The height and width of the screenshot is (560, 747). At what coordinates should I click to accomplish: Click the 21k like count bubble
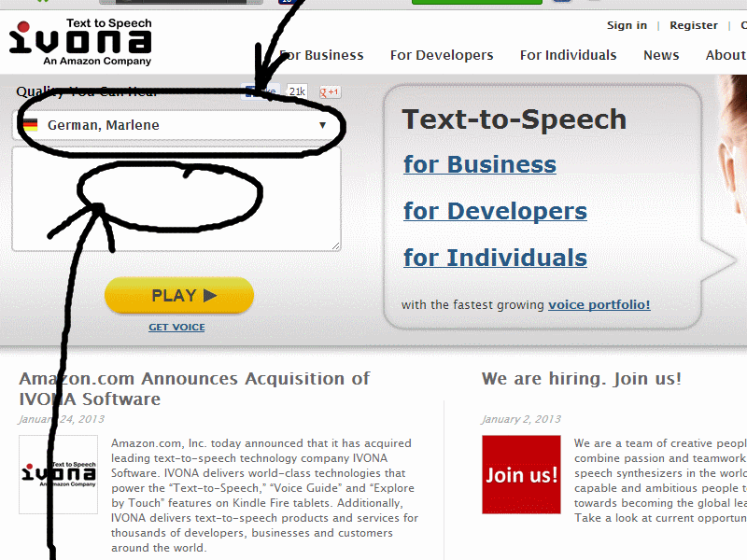click(x=297, y=91)
